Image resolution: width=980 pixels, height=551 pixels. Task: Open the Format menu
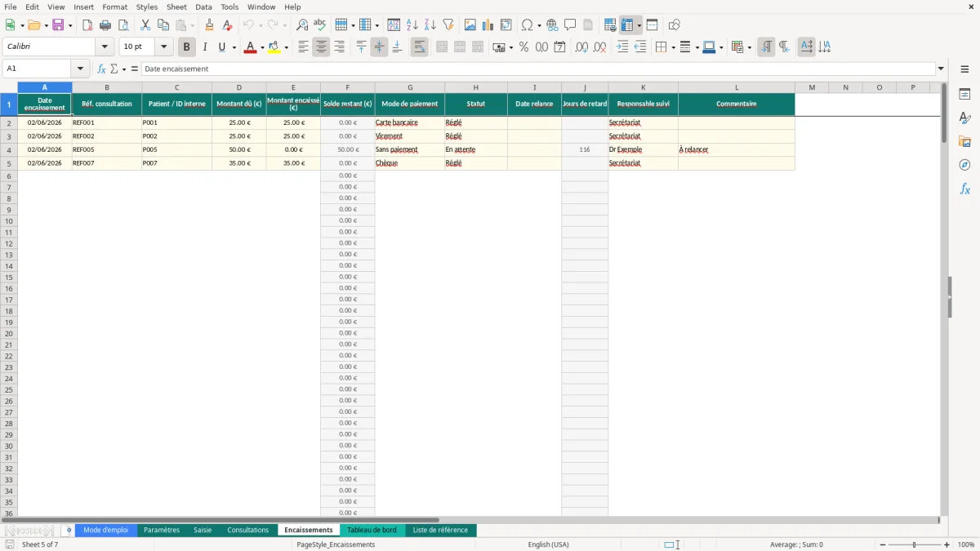(x=115, y=7)
